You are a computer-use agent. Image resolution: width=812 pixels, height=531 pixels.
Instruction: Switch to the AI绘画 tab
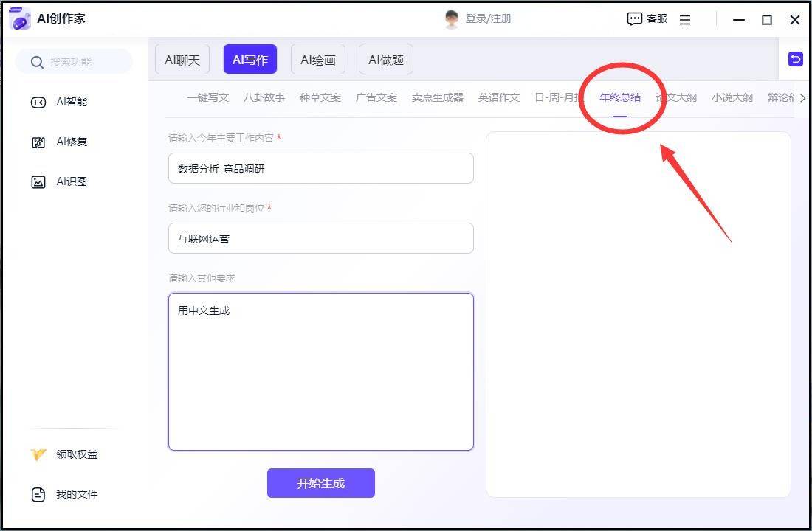pos(317,60)
